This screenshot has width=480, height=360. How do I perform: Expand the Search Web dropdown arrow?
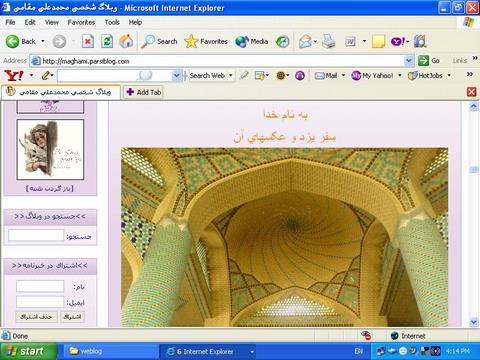(x=230, y=76)
